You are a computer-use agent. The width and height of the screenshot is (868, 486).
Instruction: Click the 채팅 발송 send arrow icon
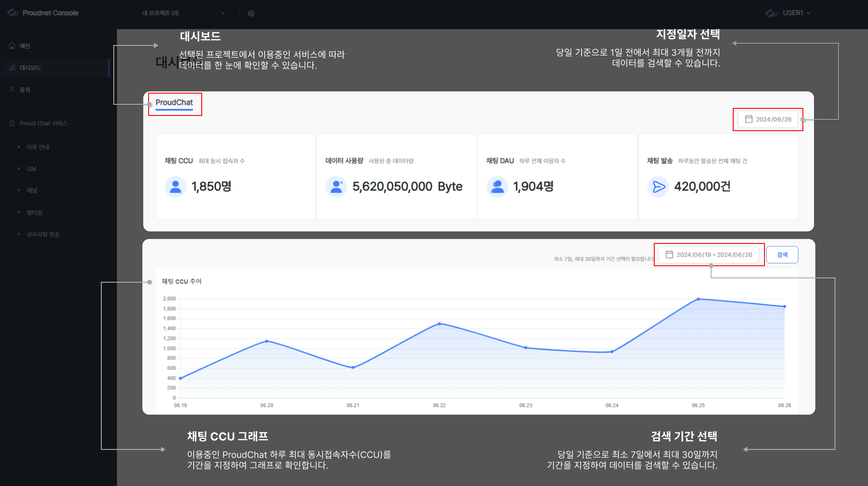point(658,186)
